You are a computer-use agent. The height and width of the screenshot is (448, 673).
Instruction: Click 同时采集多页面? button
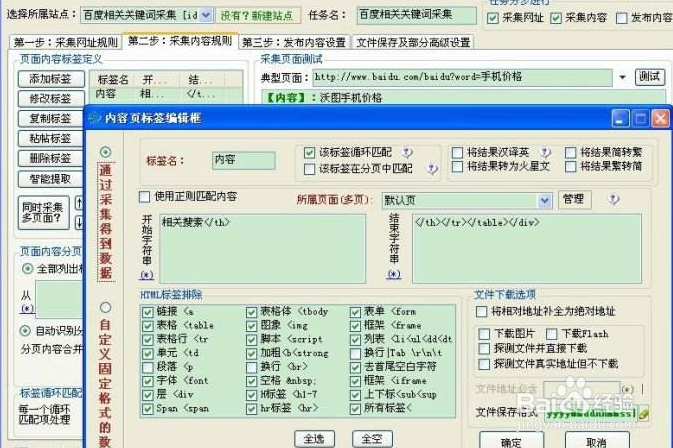click(x=43, y=212)
